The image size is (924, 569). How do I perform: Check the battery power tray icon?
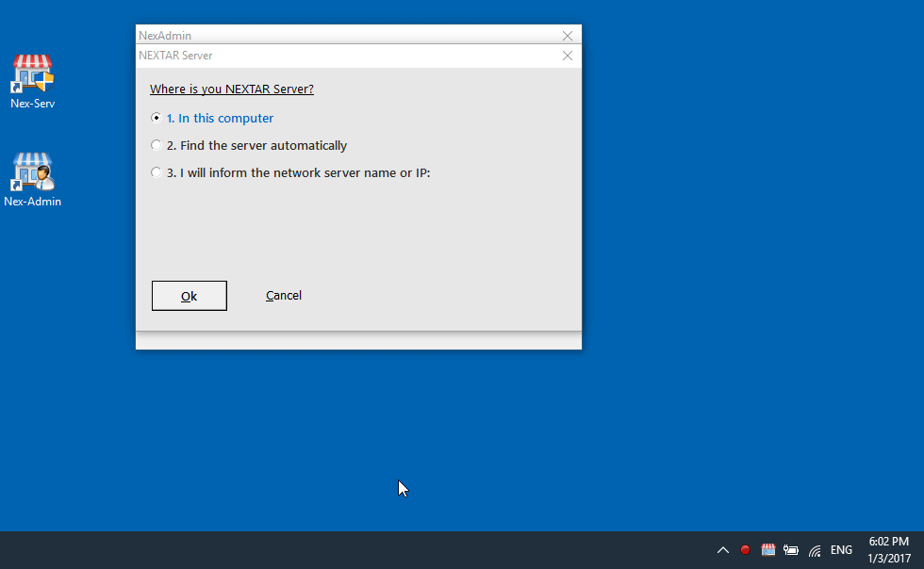coord(791,550)
